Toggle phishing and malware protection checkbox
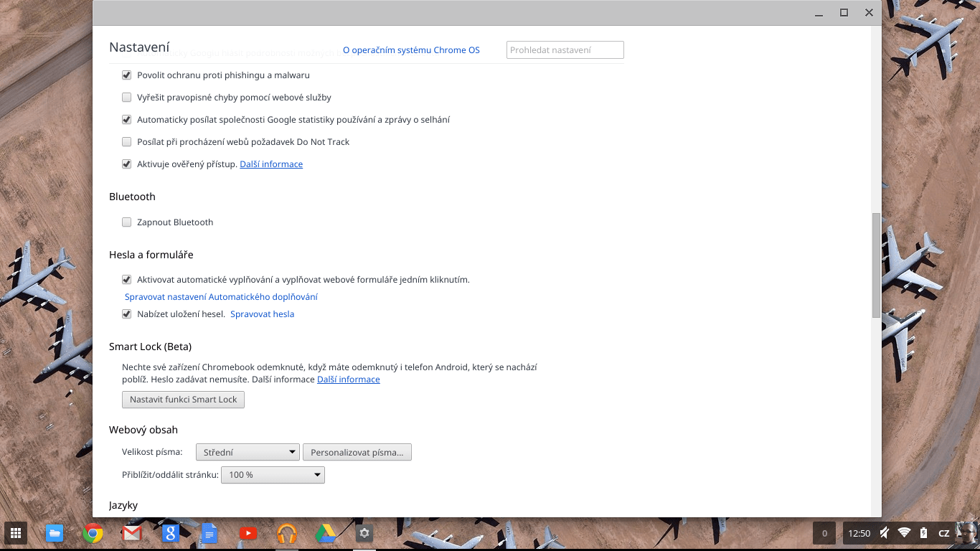Screen dimensions: 980x551 pyautogui.click(x=126, y=75)
